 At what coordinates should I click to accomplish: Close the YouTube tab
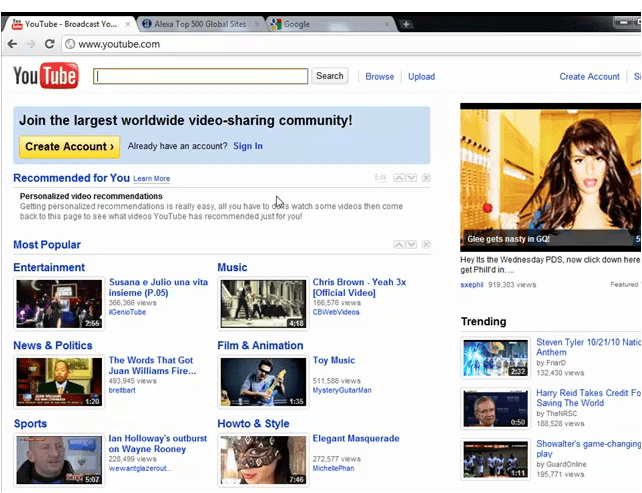click(128, 25)
